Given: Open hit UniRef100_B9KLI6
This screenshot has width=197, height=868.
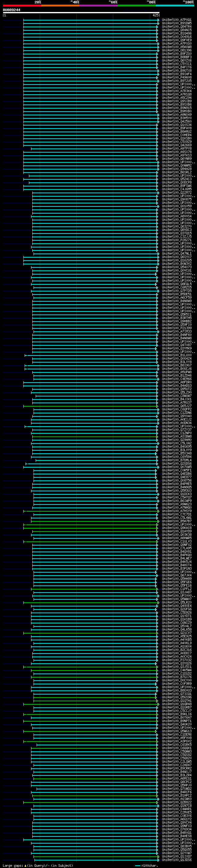Looking at the screenshot, I should 176,714.
